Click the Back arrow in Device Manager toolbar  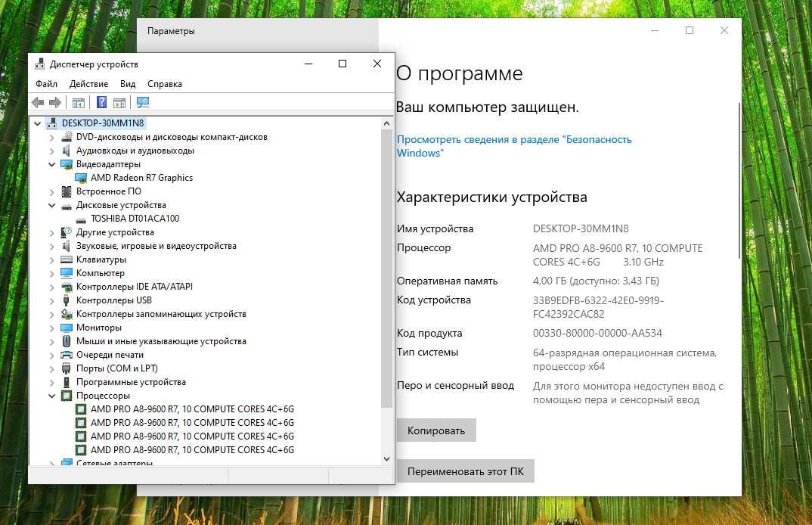coord(38,103)
